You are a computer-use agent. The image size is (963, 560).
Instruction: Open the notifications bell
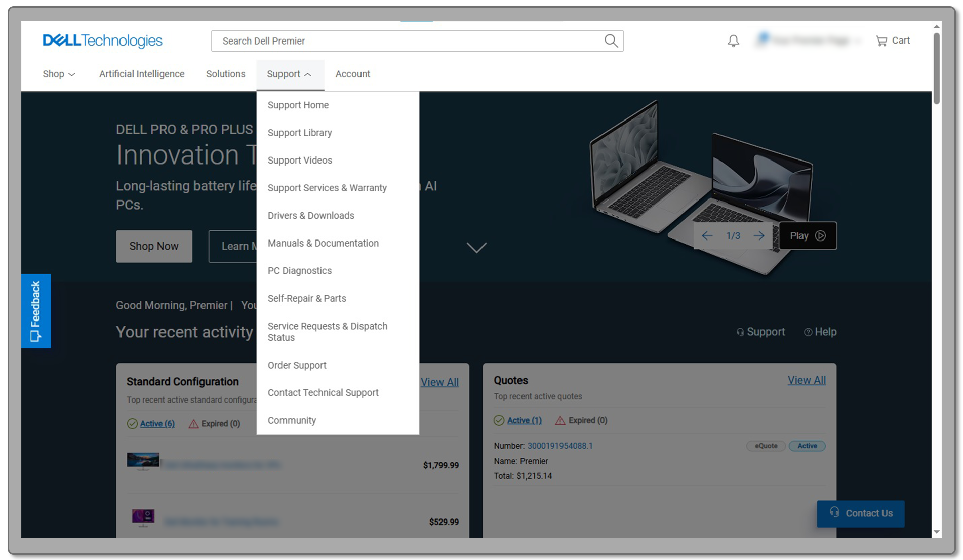click(733, 41)
